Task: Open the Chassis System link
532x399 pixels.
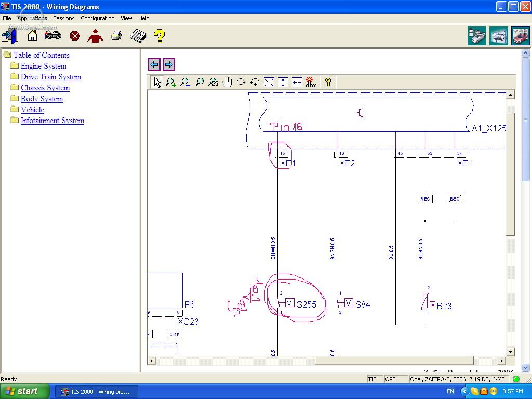Action: 45,87
